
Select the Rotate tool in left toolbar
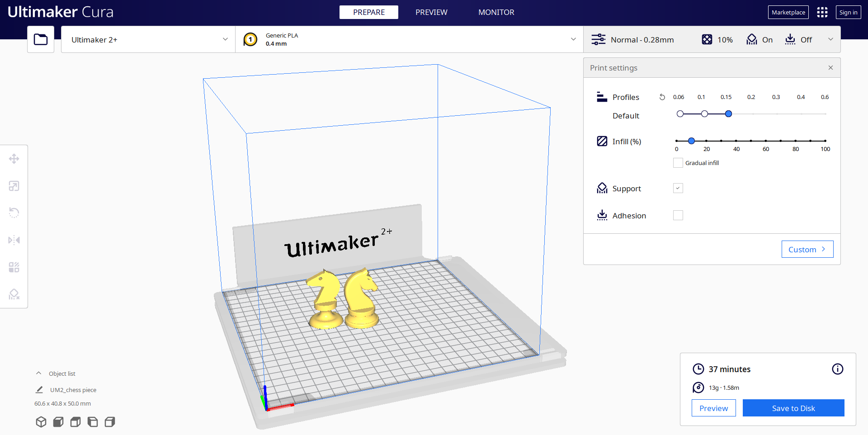click(x=14, y=213)
